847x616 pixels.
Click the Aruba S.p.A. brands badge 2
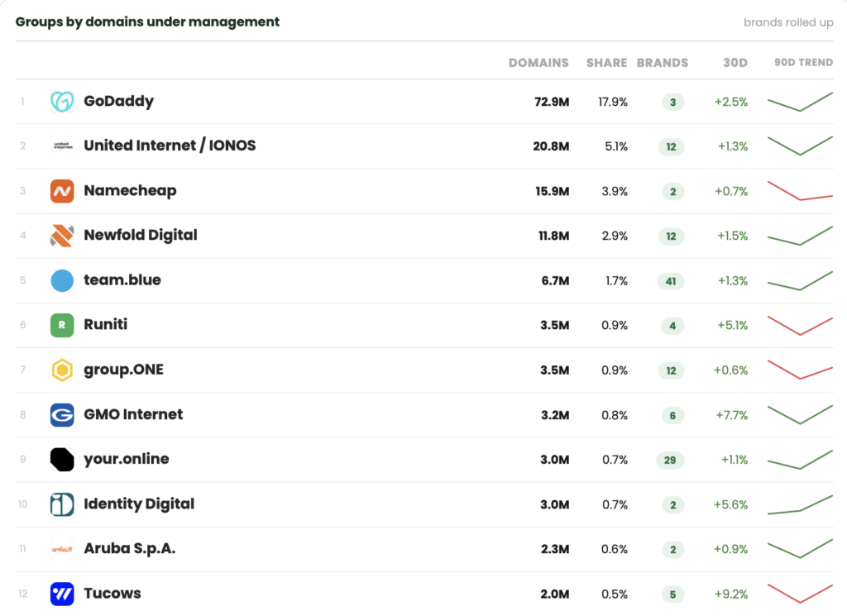672,550
